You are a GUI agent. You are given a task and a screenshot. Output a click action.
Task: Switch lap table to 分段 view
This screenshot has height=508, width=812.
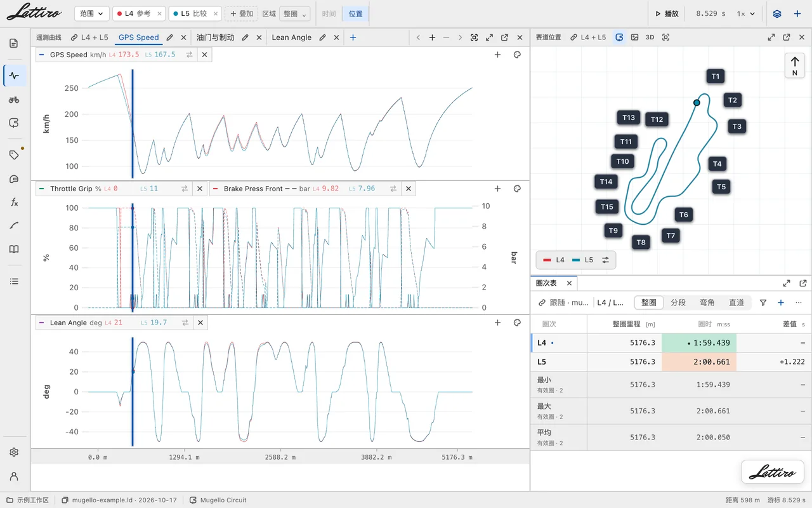pyautogui.click(x=678, y=303)
